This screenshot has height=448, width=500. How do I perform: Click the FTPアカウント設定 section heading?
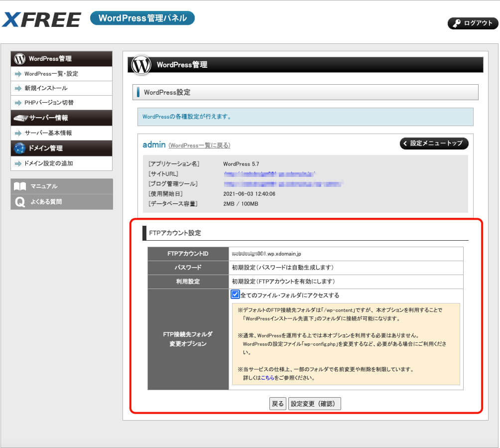(175, 233)
